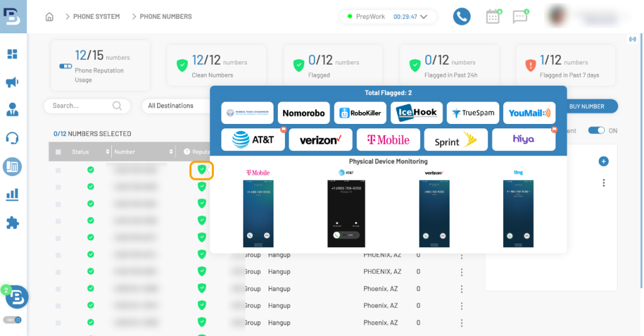Open the T-Mobile device monitoring screenshot
644x336 pixels.
258,213
